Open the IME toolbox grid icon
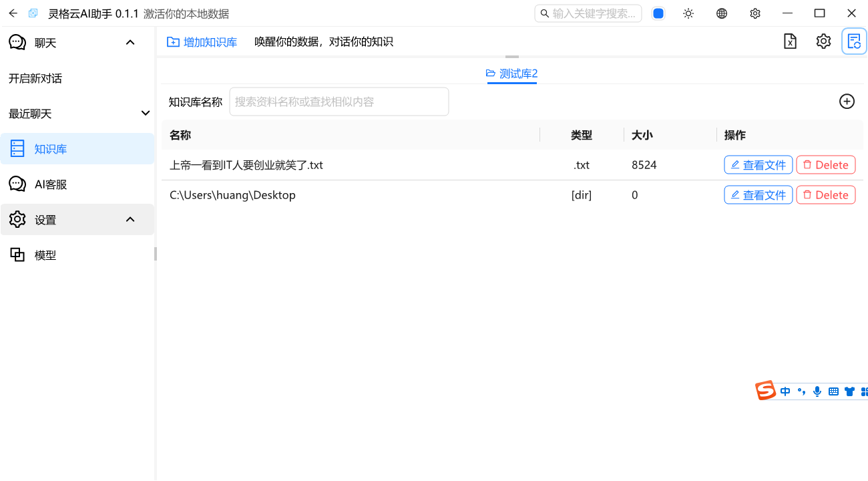Image resolution: width=868 pixels, height=481 pixels. click(x=864, y=391)
